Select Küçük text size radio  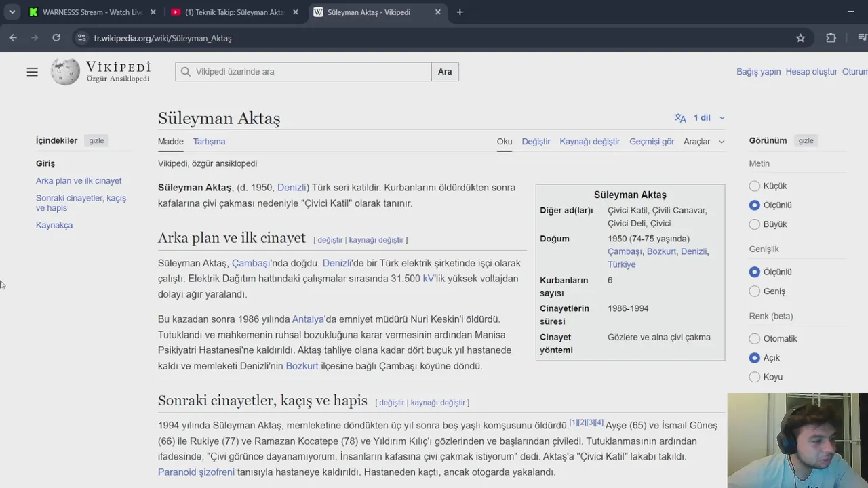(754, 186)
